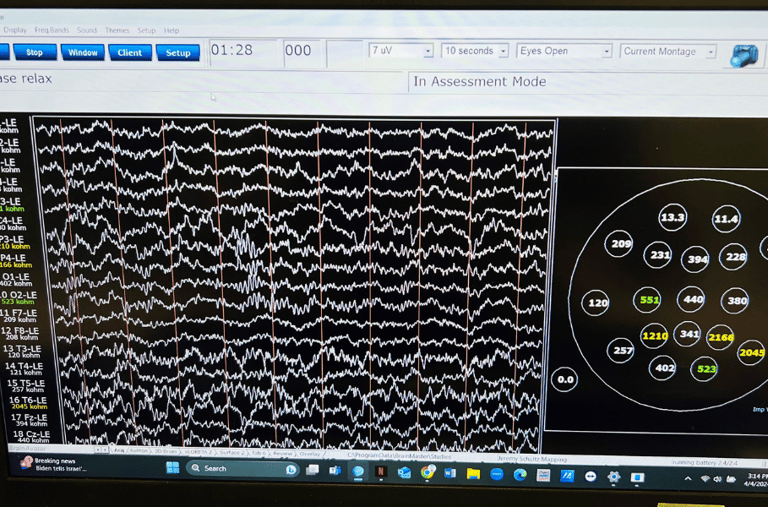Switch to the 3D Brain tab
The image size is (768, 507).
point(166,451)
